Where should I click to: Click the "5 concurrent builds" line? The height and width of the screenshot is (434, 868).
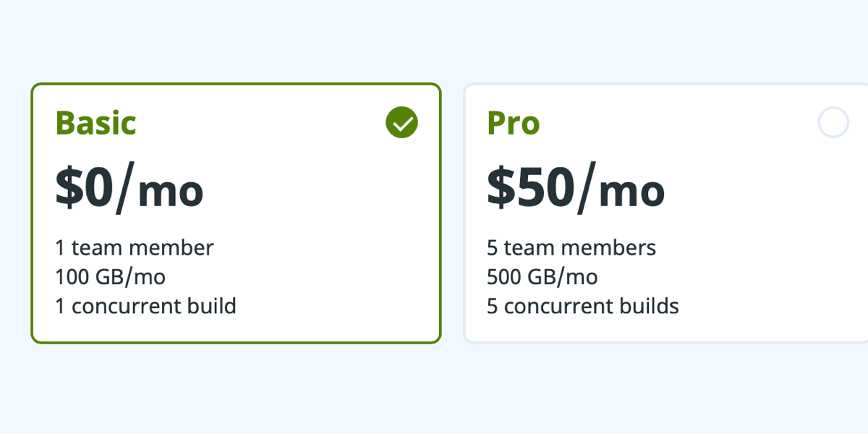(x=583, y=306)
